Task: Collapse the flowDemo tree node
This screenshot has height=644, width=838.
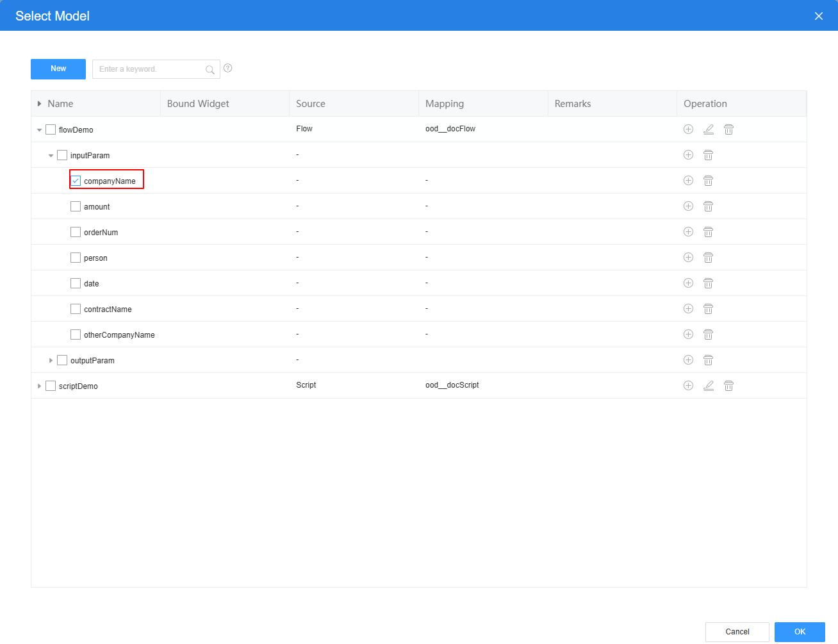Action: (x=39, y=130)
